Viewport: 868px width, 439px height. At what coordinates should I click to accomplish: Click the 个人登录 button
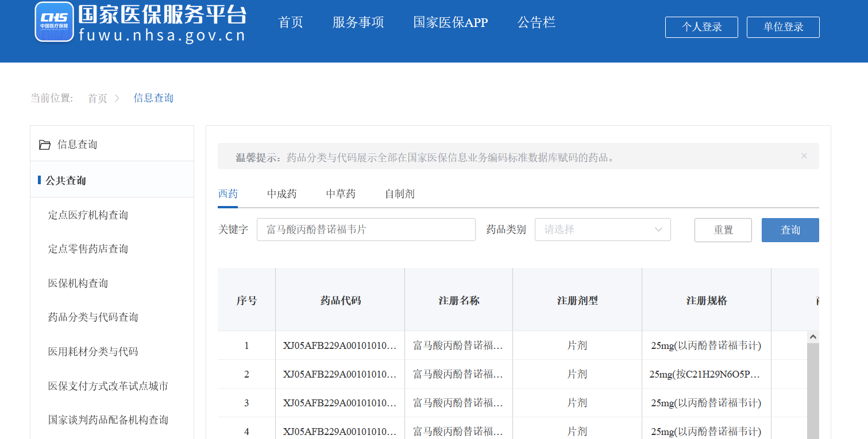pos(701,27)
